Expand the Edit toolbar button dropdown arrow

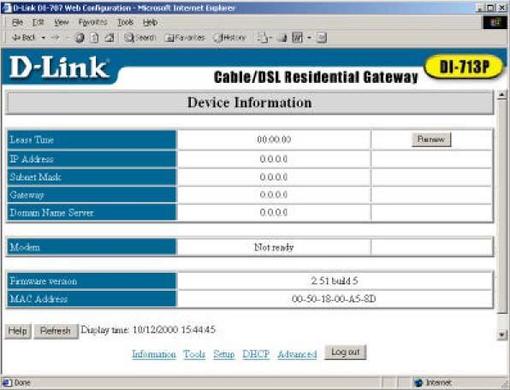point(309,38)
